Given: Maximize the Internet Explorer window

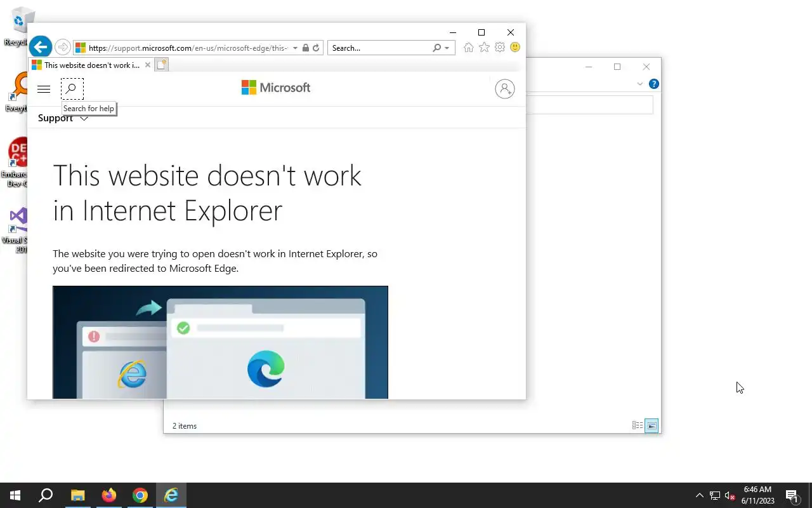Looking at the screenshot, I should pyautogui.click(x=481, y=32).
